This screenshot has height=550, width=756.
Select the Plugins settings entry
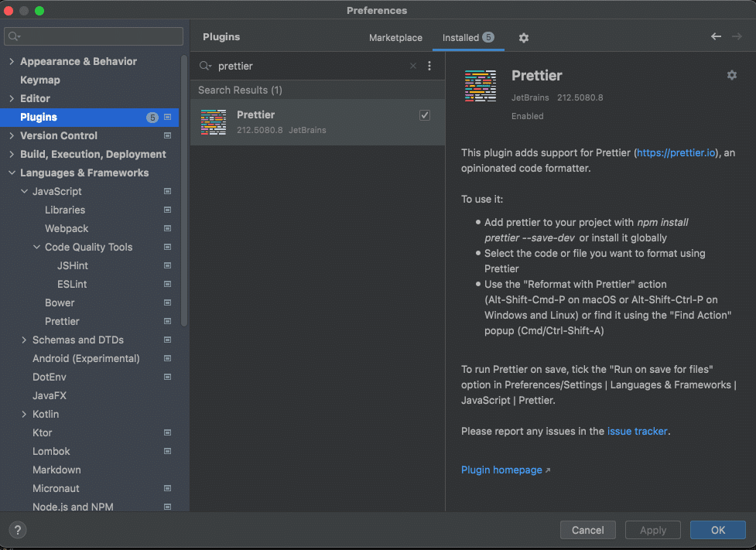coord(90,117)
